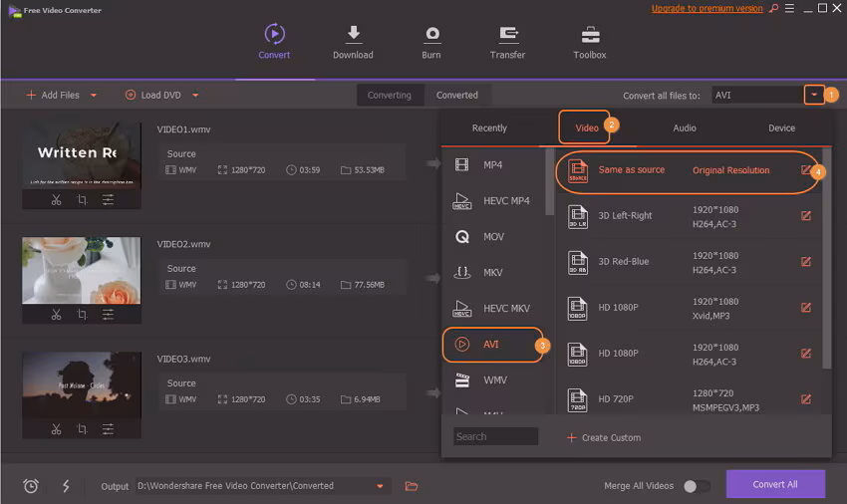
Task: Click the VIDEO2.wmv rose thumbnail
Action: pyautogui.click(x=82, y=271)
